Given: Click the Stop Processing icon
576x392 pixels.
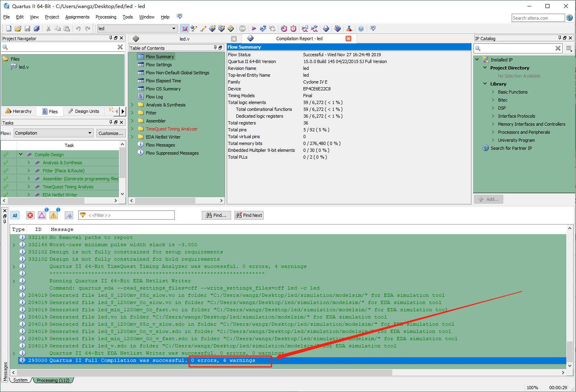Looking at the screenshot, I should 242,29.
